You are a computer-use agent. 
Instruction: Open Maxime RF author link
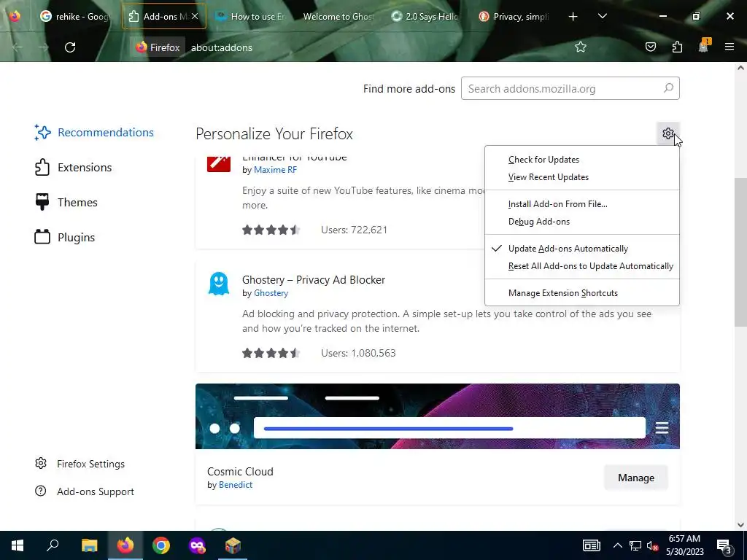pos(275,169)
